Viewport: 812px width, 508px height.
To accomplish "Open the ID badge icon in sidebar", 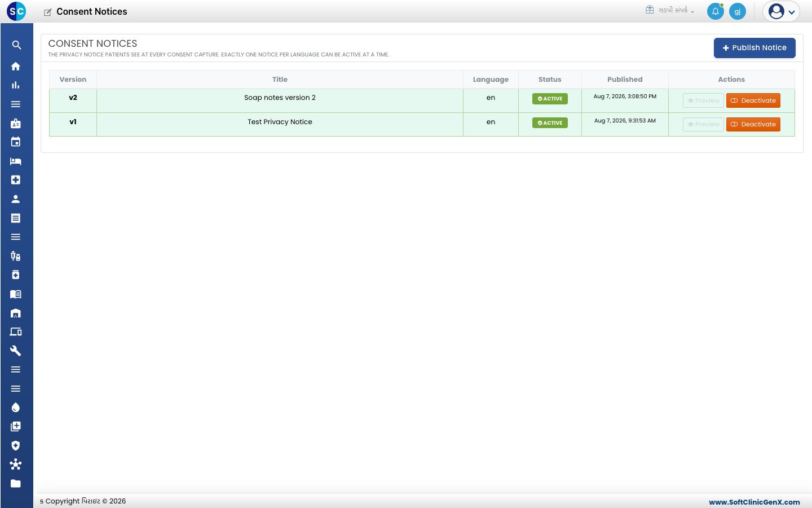I will tap(16, 123).
